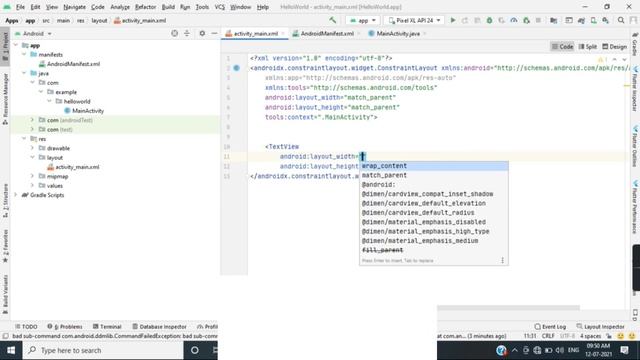Viewport: 640px width, 360px height.
Task: Click layout breadcrumb in navigation bar
Action: 99,20
